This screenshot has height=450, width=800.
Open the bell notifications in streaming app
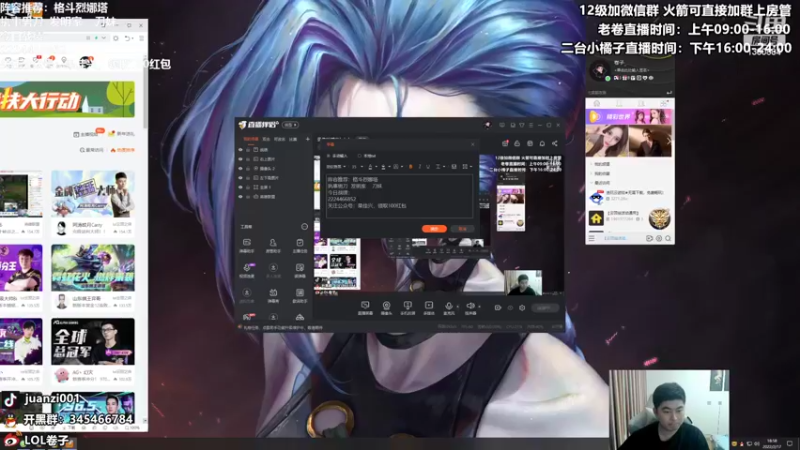[542, 143]
